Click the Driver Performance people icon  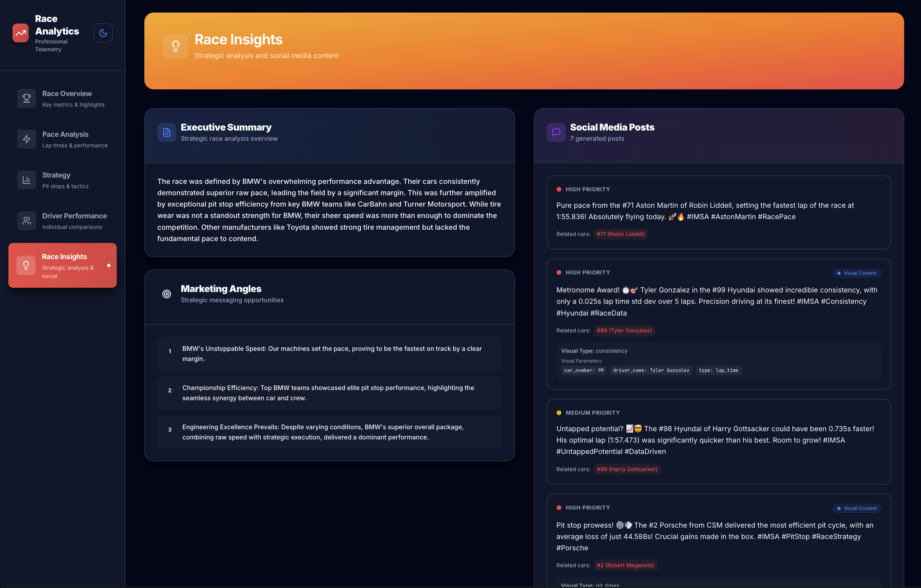[27, 221]
